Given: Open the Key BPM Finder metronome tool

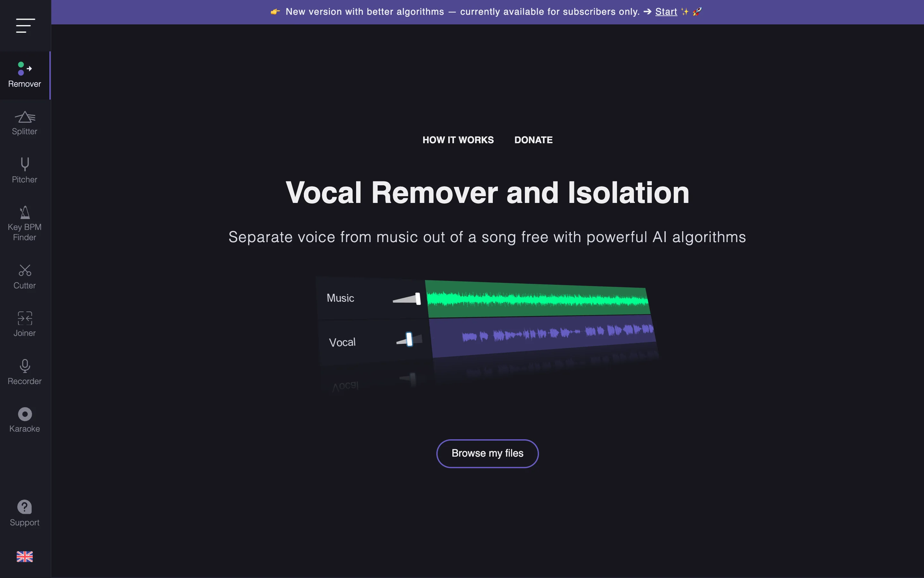Looking at the screenshot, I should (25, 223).
